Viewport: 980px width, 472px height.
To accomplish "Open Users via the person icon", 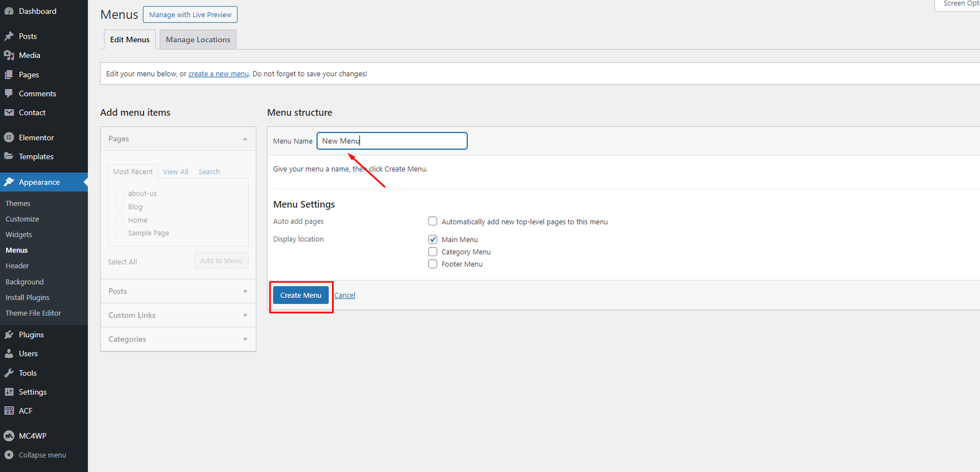I will (x=9, y=354).
